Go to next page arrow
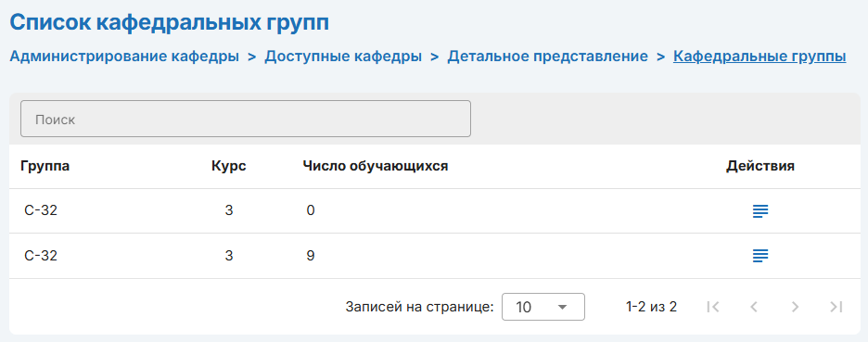 795,307
